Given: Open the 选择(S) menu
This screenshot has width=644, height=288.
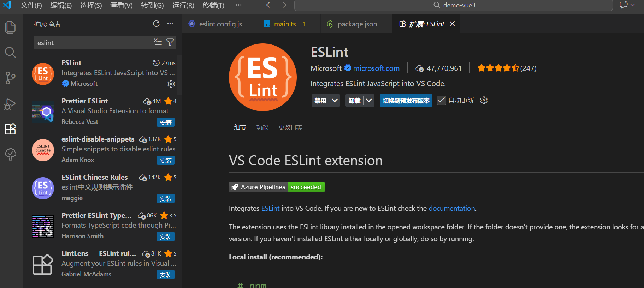Looking at the screenshot, I should pyautogui.click(x=91, y=5).
